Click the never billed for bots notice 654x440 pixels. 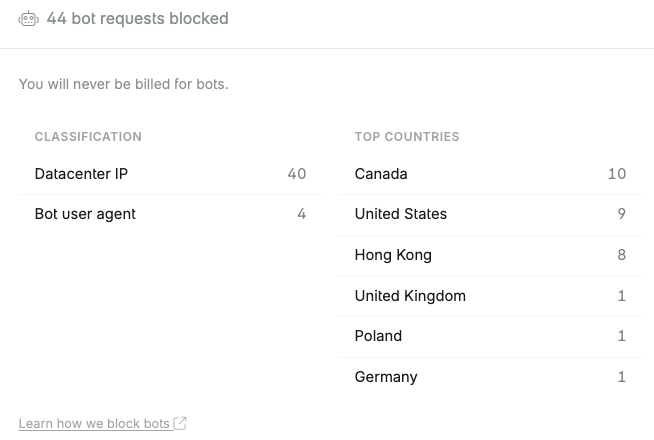click(x=124, y=84)
